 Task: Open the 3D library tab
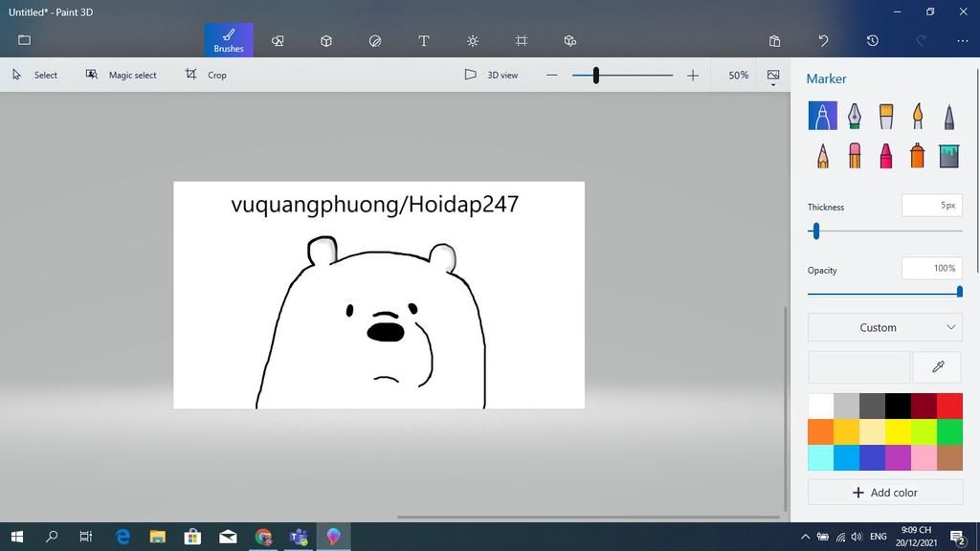(x=570, y=40)
